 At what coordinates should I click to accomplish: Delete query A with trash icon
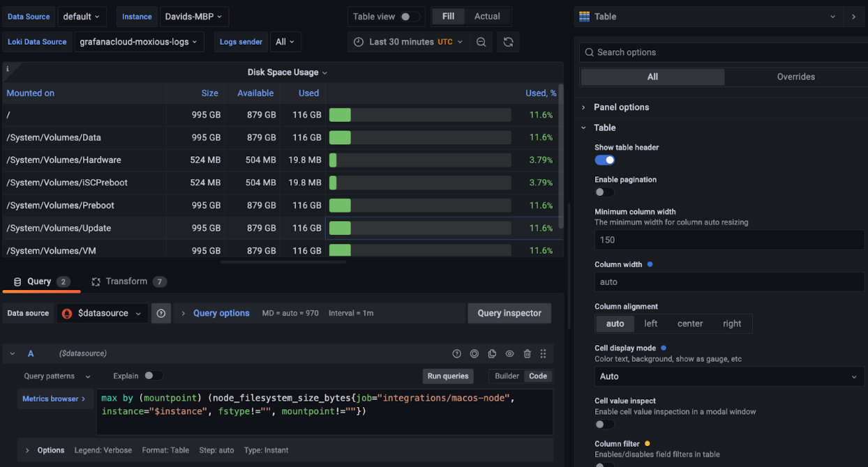527,353
